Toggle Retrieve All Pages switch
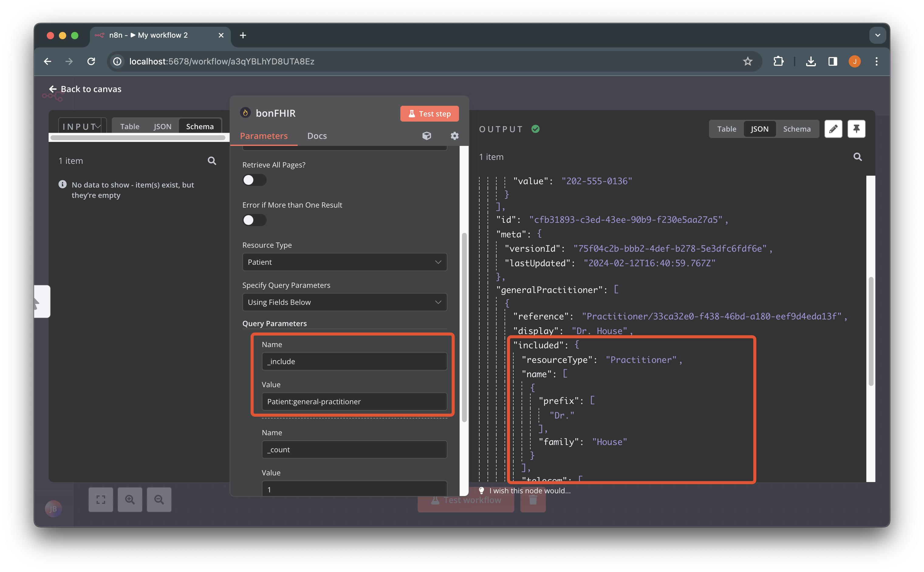Viewport: 924px width, 572px height. tap(255, 180)
